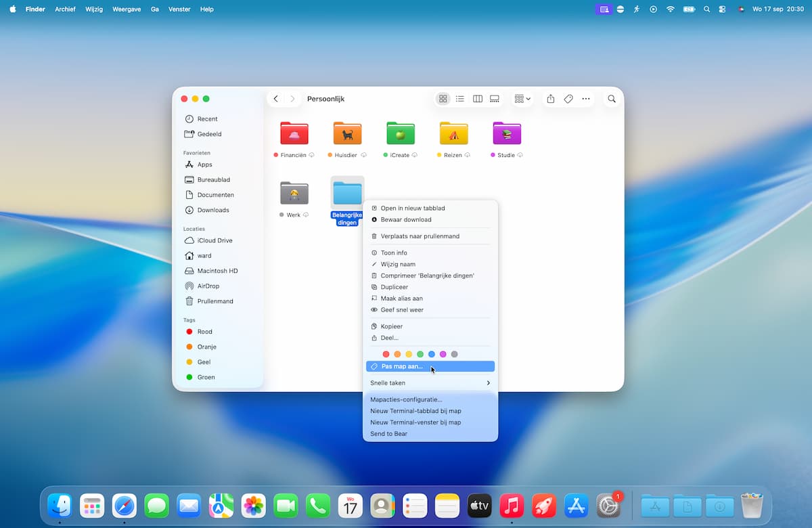This screenshot has height=528, width=812.
Task: Apply the red color tag in context menu
Action: [386, 354]
